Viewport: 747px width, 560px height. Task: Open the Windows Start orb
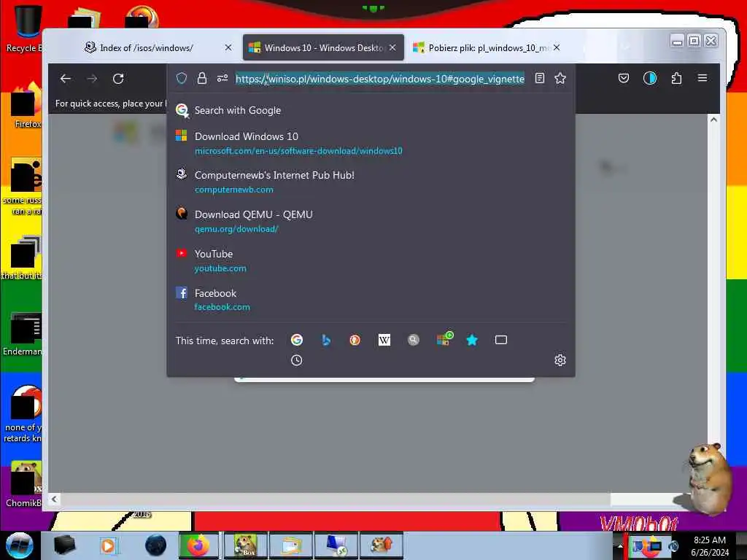(20, 545)
